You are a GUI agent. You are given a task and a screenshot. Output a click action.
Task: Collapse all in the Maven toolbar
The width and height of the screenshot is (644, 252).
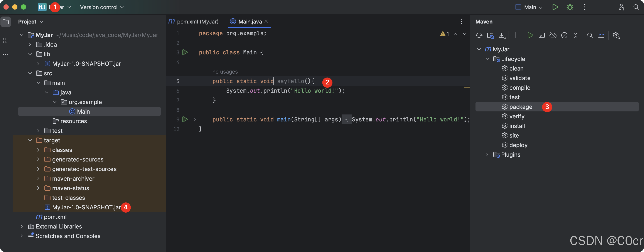575,35
